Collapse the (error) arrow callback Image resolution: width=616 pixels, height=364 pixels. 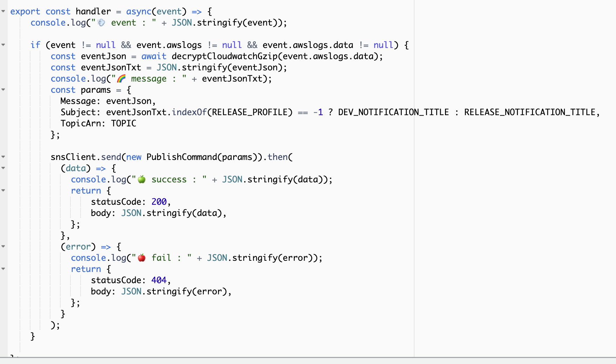[3, 246]
